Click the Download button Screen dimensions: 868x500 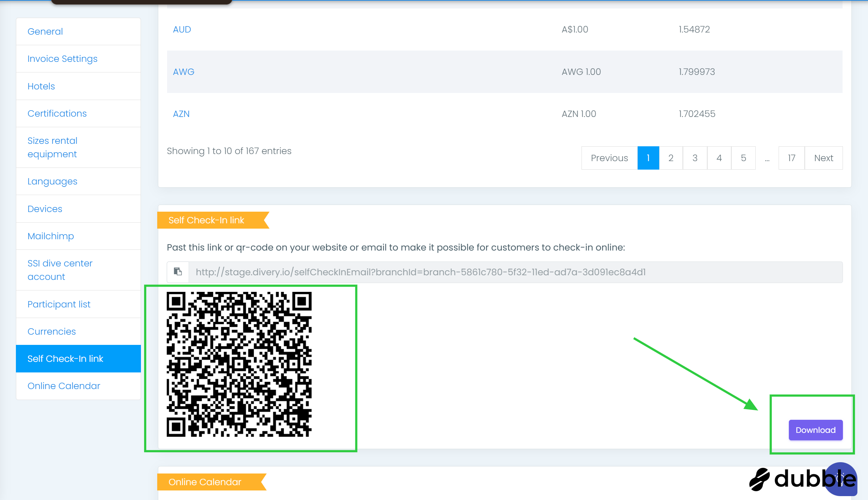(x=815, y=430)
